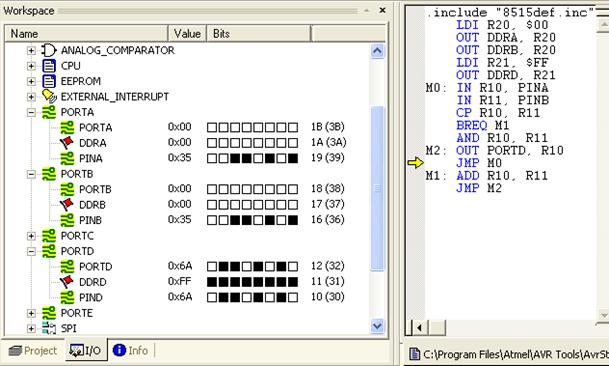The image size is (609, 366).
Task: Click the code editor scroll down arrow
Action: [x=603, y=314]
